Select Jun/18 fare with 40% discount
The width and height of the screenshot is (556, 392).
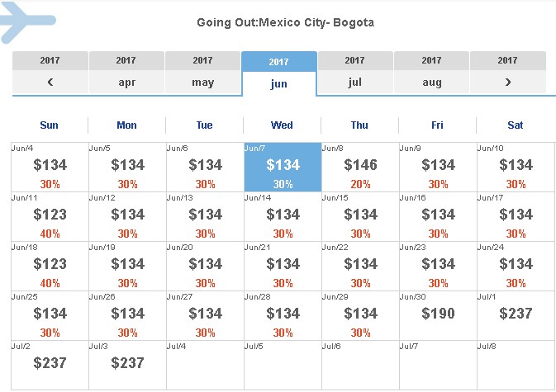(x=50, y=267)
